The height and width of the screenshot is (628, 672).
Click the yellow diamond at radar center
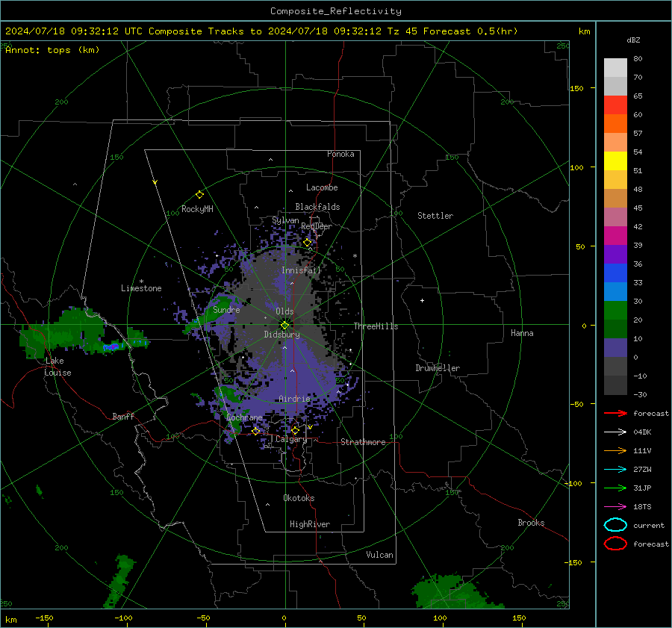tap(284, 326)
